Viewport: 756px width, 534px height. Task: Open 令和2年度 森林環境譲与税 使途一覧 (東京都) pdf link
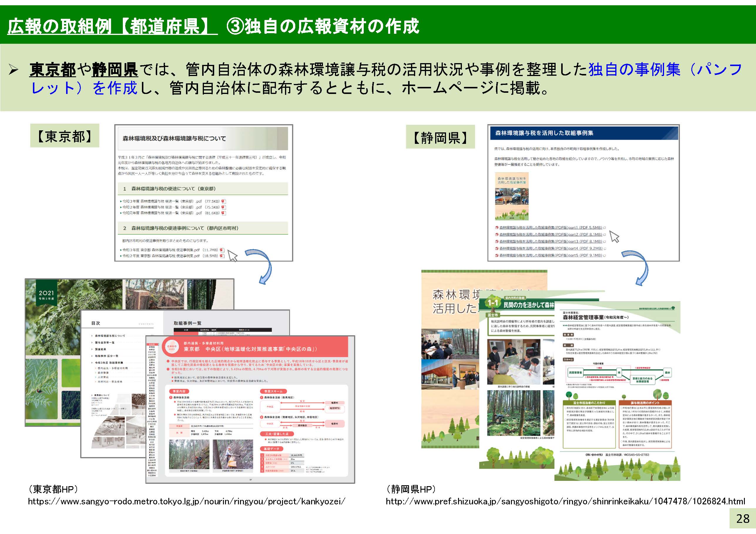click(x=171, y=207)
